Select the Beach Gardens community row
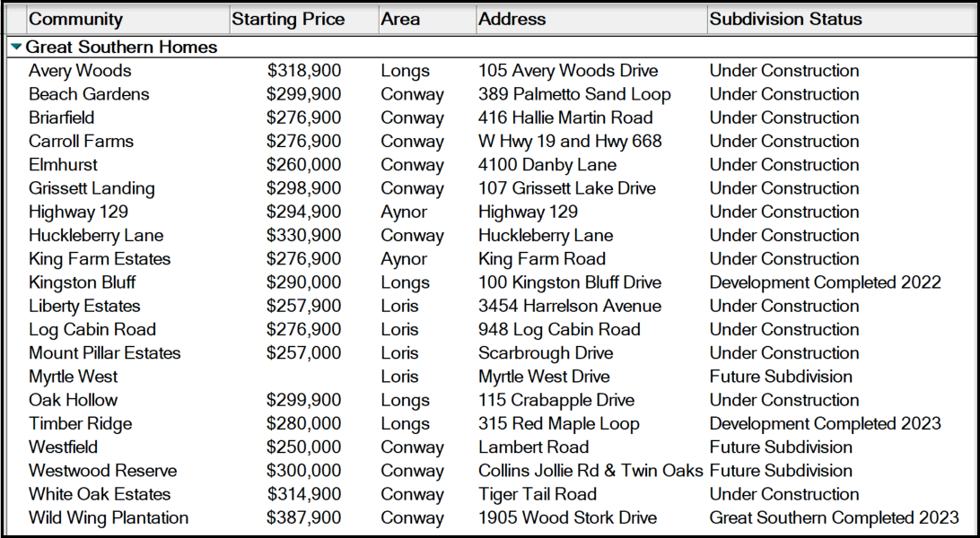This screenshot has height=538, width=980. (x=89, y=94)
